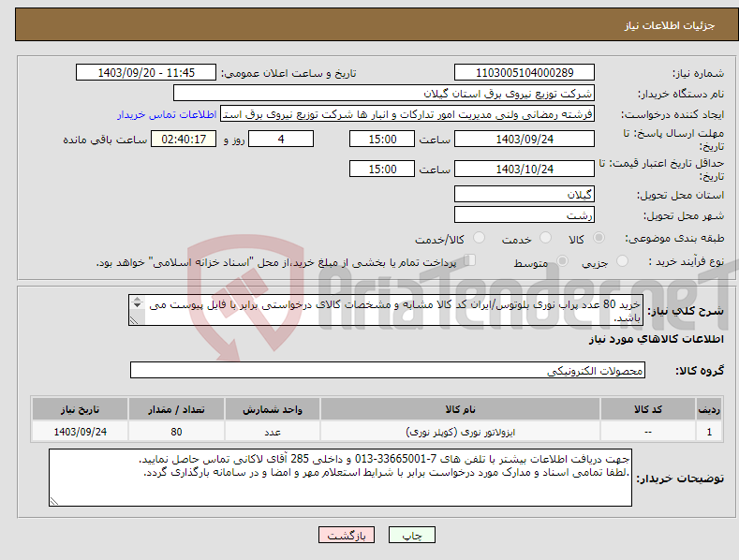This screenshot has height=560, width=739.
Task: Click the تاریخ نیاز column header
Action: [81, 409]
